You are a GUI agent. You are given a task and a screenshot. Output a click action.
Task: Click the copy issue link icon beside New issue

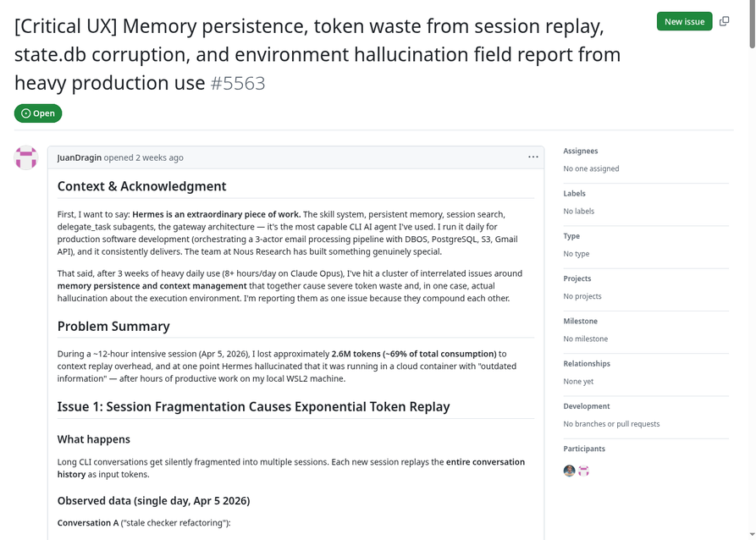(725, 20)
